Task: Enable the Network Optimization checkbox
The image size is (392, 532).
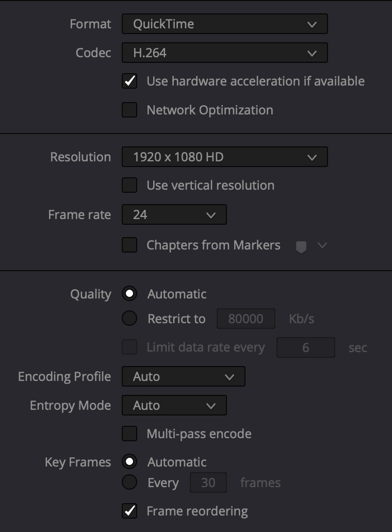Action: click(129, 110)
